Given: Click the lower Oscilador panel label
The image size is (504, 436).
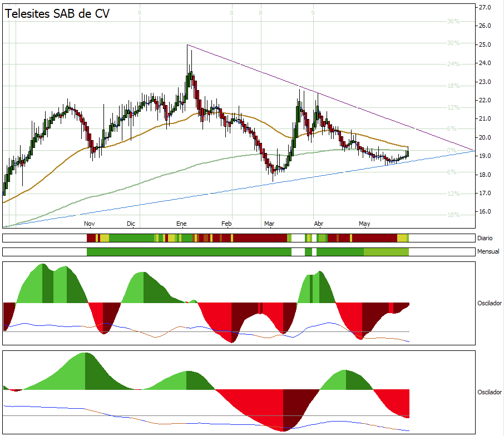Looking at the screenshot, I should coord(490,392).
